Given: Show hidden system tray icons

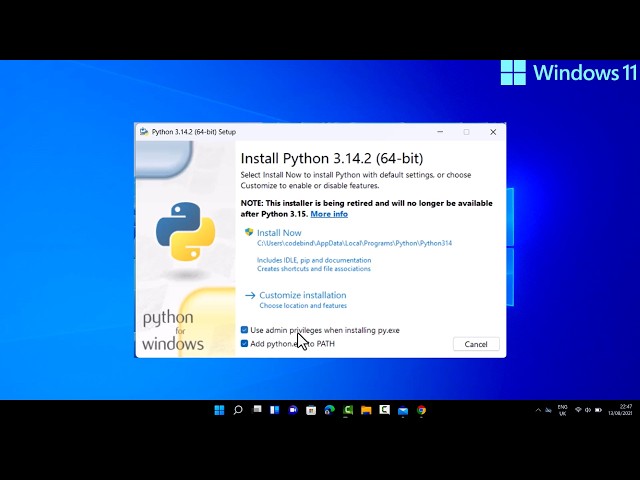Looking at the screenshot, I should pyautogui.click(x=538, y=410).
